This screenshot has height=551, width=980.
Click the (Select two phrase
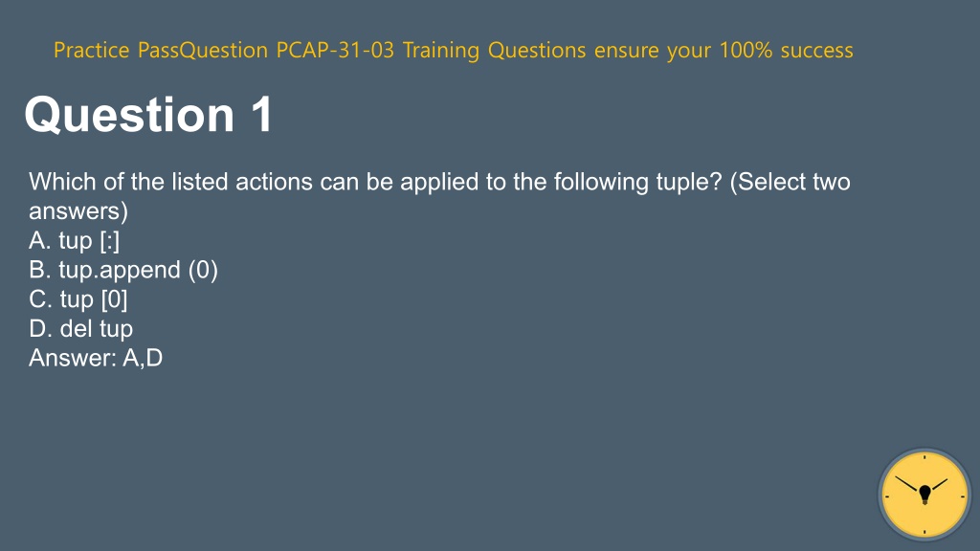pyautogui.click(x=790, y=182)
